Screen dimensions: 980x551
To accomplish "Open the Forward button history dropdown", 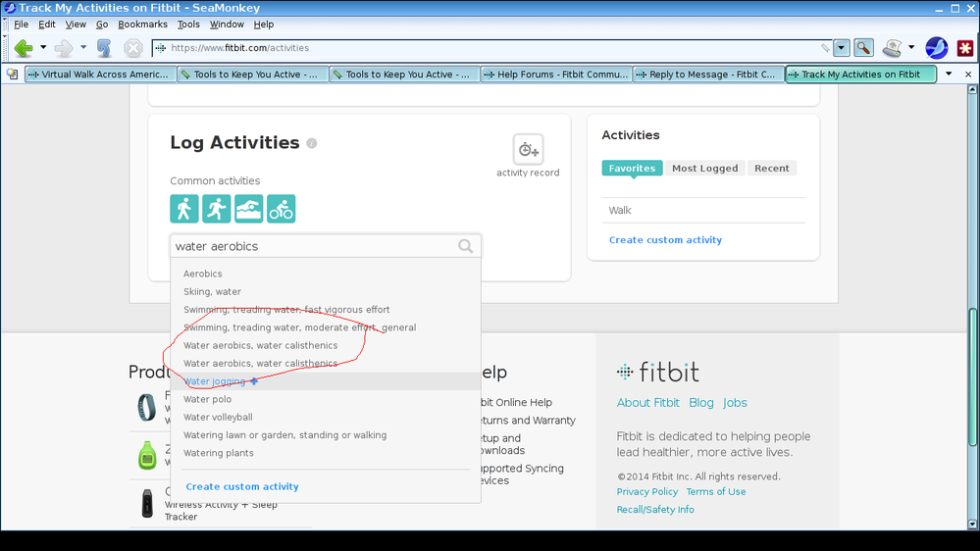I will (x=83, y=47).
